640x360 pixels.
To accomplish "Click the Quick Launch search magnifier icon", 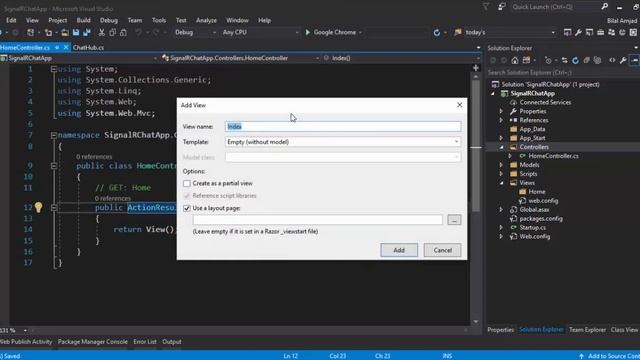I will click(604, 7).
